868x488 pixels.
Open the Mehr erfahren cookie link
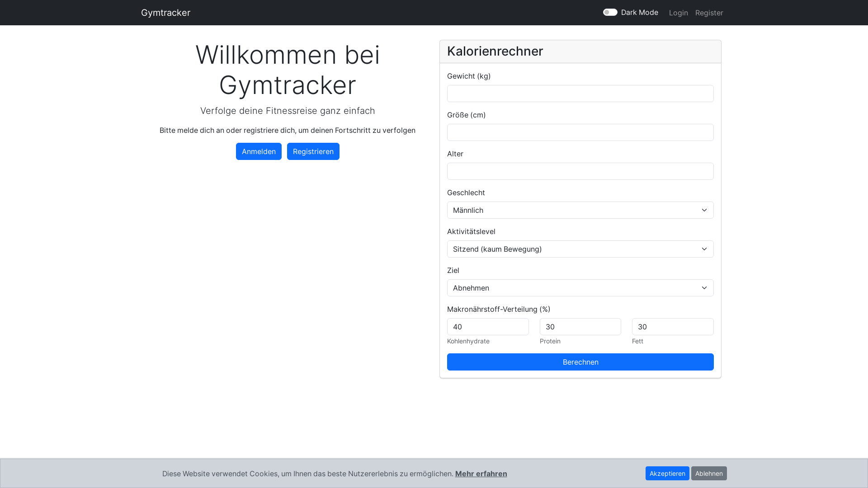click(x=481, y=474)
